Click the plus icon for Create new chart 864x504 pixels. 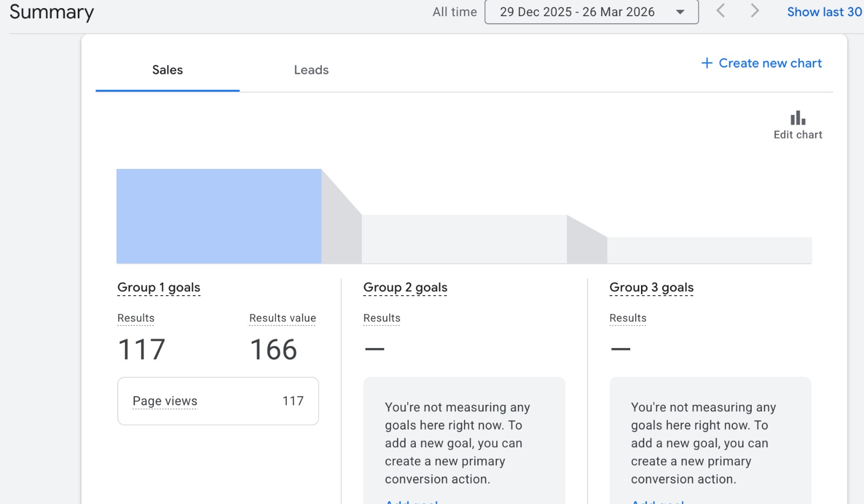[x=706, y=63]
